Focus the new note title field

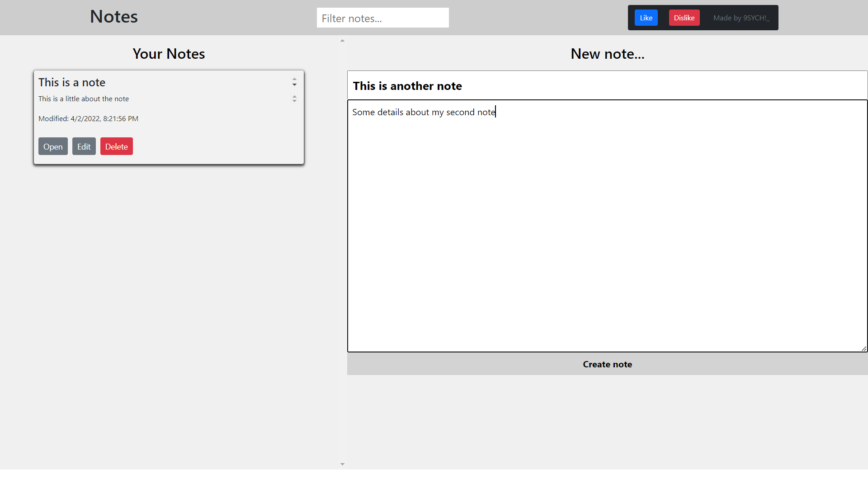[607, 85]
